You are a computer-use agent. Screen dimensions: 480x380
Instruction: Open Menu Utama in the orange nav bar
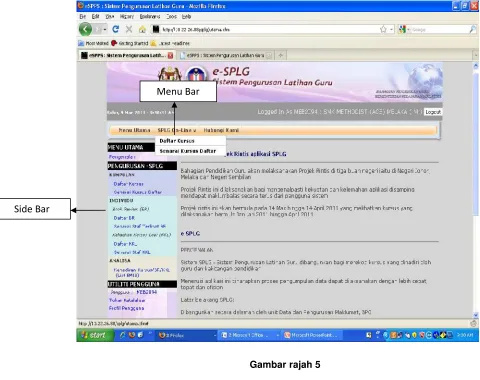134,130
